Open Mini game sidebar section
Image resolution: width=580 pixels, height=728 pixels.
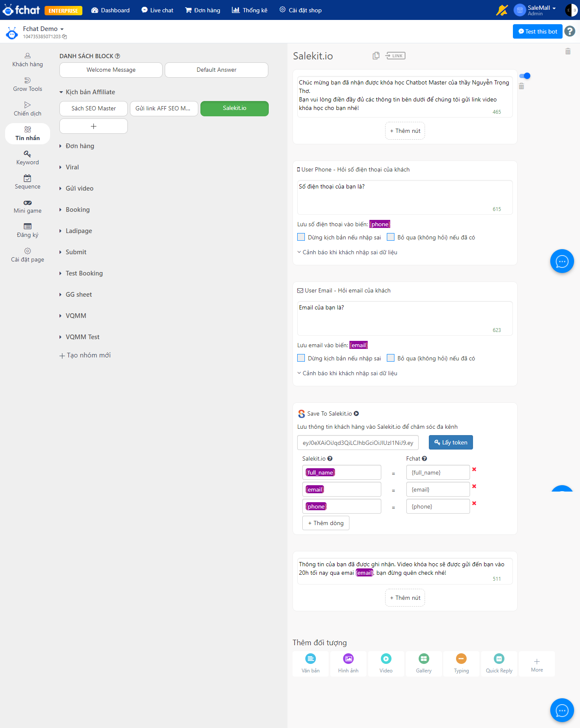28,206
